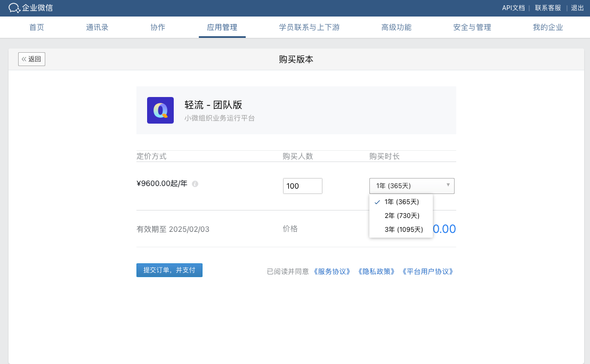Image resolution: width=590 pixels, height=364 pixels.
Task: Switch to the 协作 tab
Action: 158,27
